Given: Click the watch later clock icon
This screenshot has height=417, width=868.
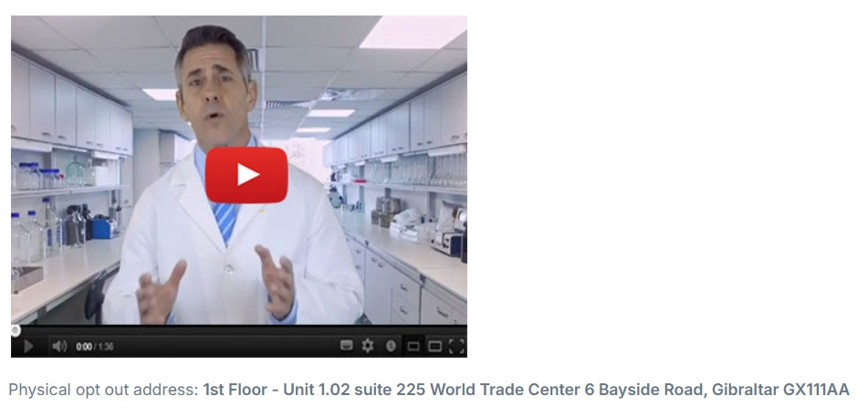Looking at the screenshot, I should click(391, 346).
